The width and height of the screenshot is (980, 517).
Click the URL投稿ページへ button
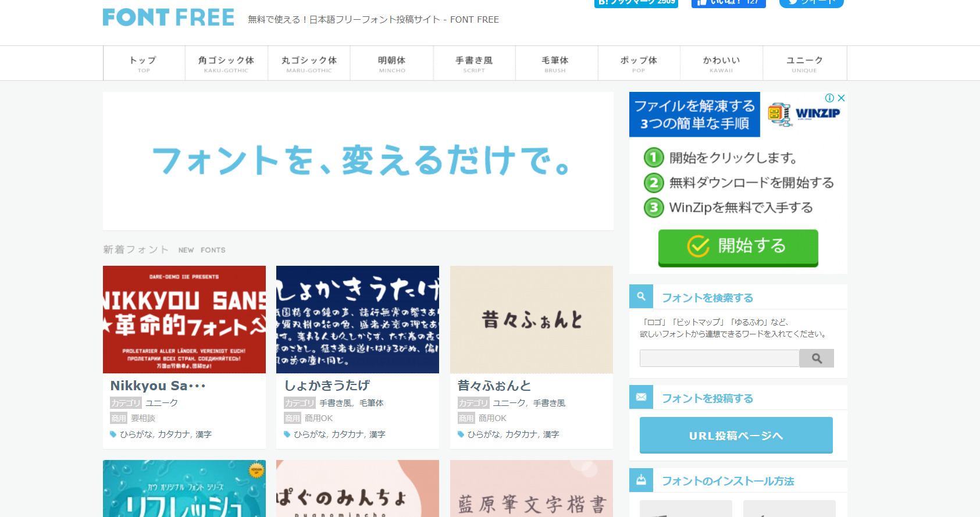coord(736,435)
